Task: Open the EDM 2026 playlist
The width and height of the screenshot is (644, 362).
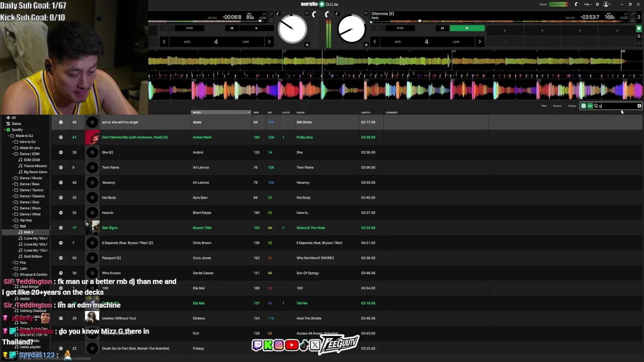Action: point(32,160)
